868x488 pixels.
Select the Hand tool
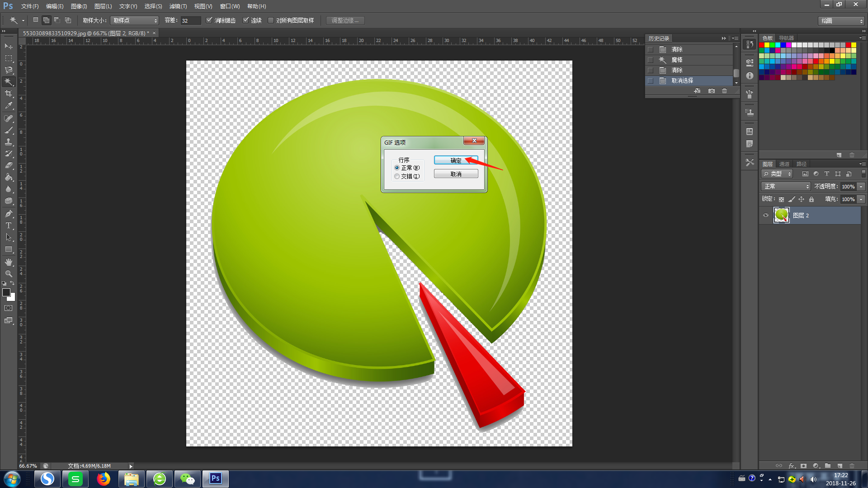(9, 262)
